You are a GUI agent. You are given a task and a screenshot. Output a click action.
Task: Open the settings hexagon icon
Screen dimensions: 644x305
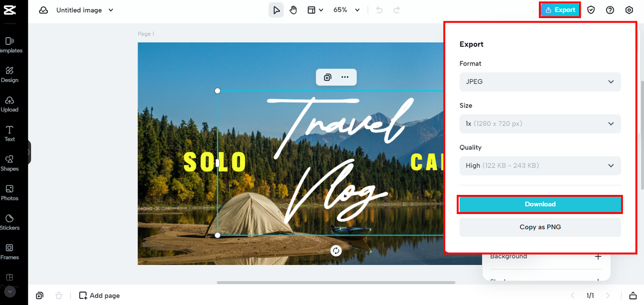click(629, 10)
